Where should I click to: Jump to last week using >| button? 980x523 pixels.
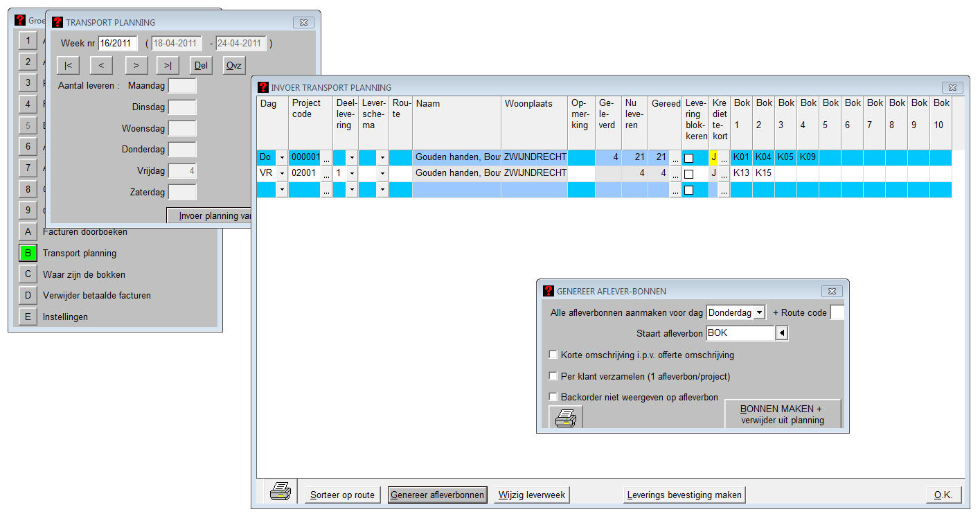coord(168,65)
